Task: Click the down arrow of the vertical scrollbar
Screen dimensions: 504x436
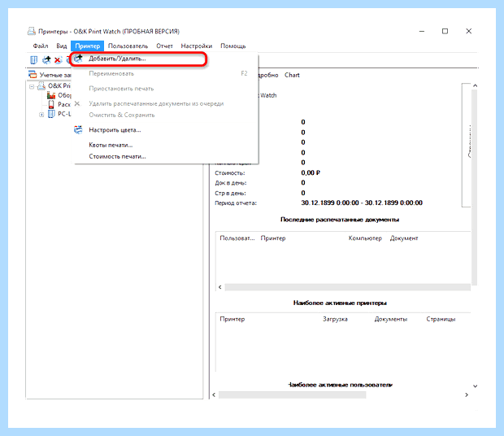Action: click(475, 386)
